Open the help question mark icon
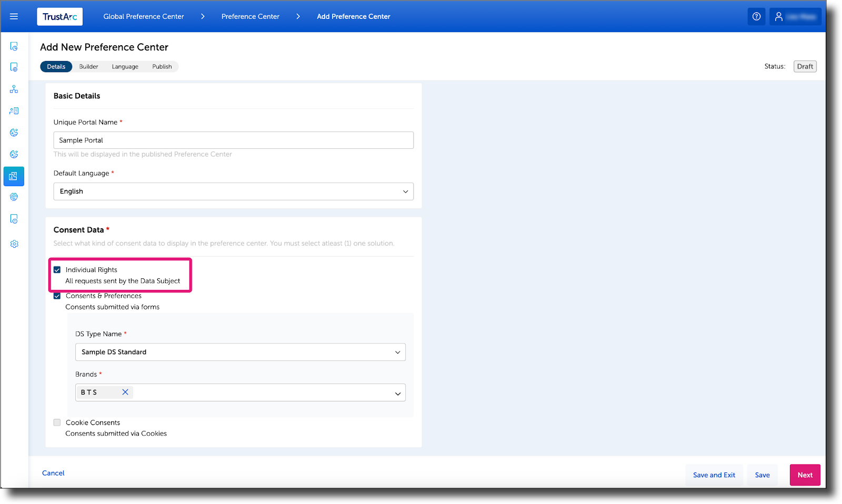Image resolution: width=842 pixels, height=504 pixels. 756,16
